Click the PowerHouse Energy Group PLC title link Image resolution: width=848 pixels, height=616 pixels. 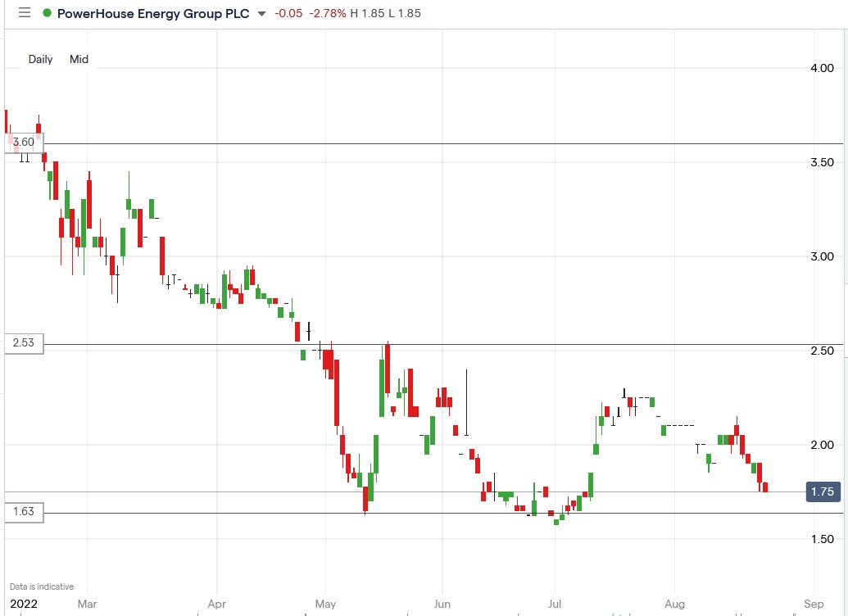[152, 13]
